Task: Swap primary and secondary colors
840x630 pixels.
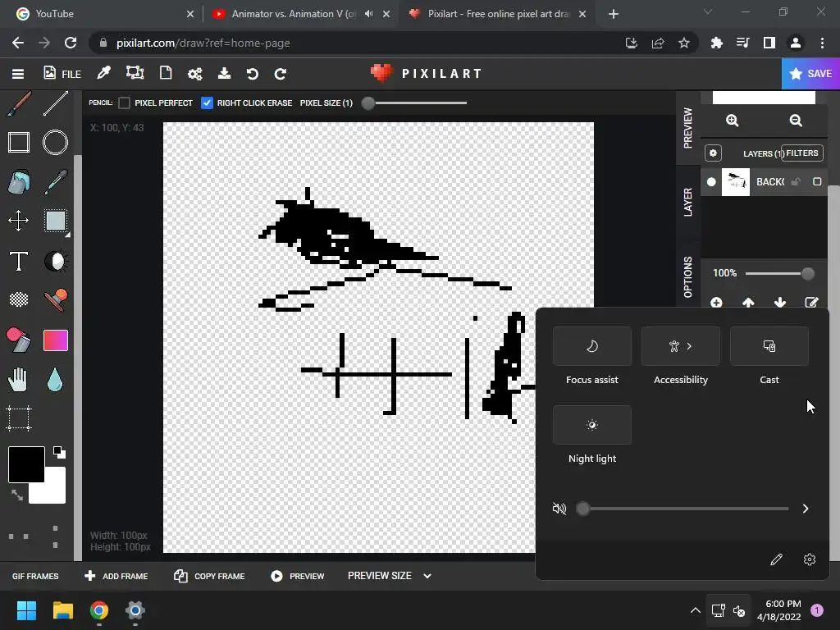Action: [17, 495]
